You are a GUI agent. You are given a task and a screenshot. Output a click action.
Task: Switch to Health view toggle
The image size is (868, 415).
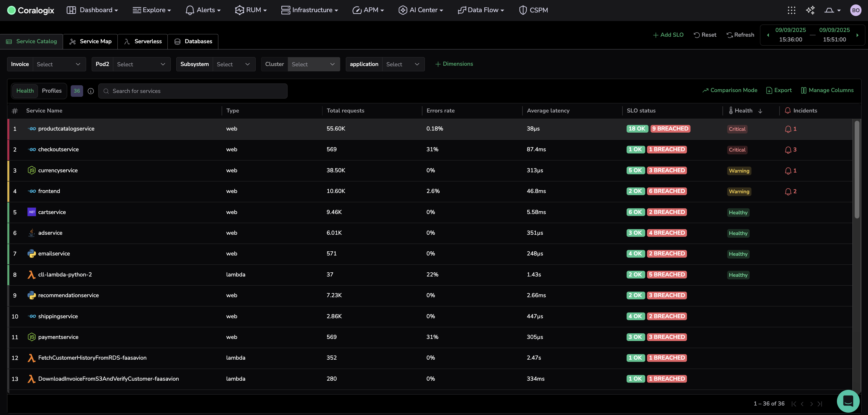click(x=25, y=91)
